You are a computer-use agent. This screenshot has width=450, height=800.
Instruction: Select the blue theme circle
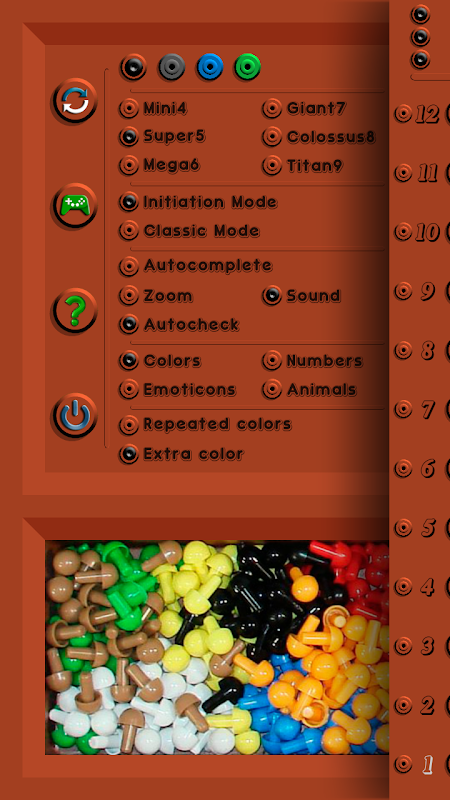[210, 67]
